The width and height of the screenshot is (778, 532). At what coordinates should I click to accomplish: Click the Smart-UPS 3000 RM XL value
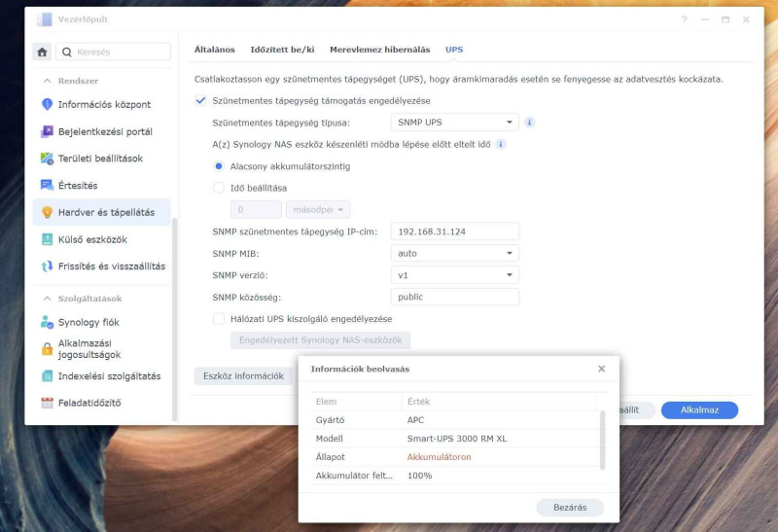click(x=457, y=439)
